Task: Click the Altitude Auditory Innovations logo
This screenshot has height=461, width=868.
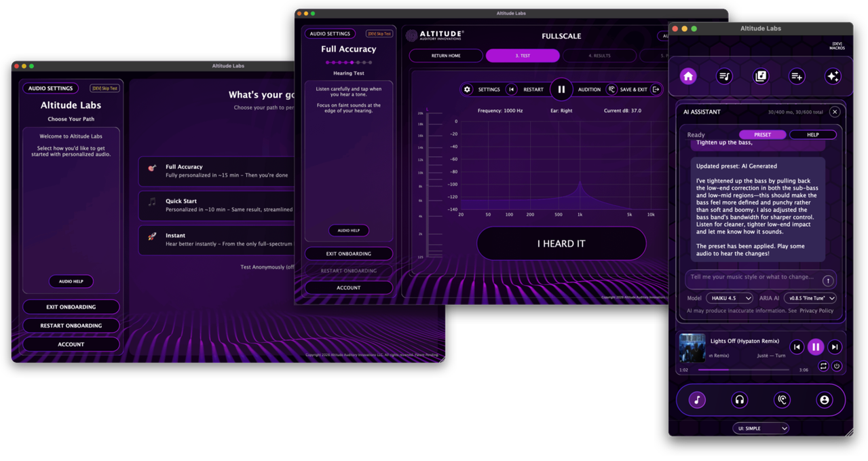Action: click(x=435, y=35)
